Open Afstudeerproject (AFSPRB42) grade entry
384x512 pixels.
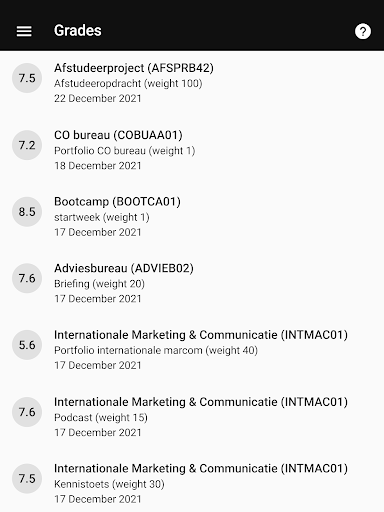(x=192, y=83)
